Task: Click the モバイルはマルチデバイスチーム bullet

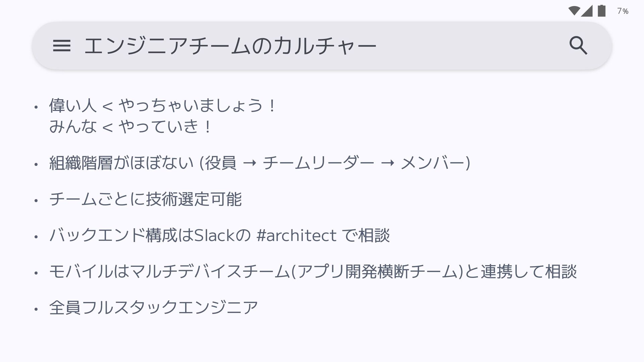Action: [x=168, y=272]
